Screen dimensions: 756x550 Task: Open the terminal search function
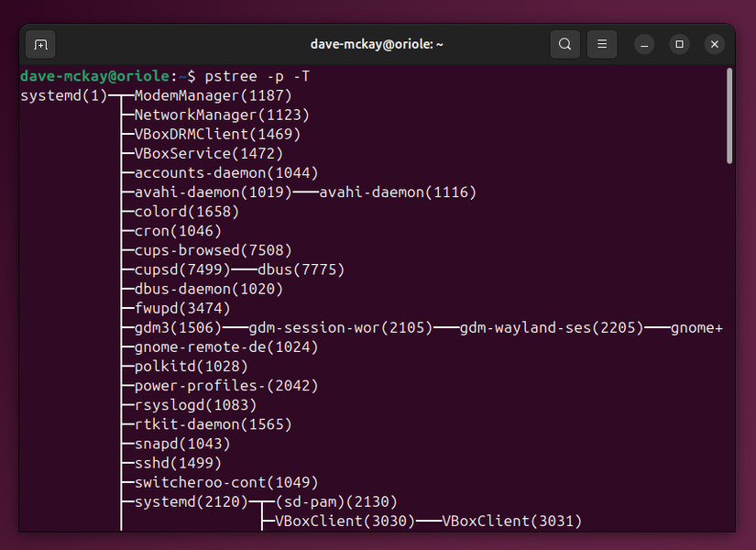point(564,44)
